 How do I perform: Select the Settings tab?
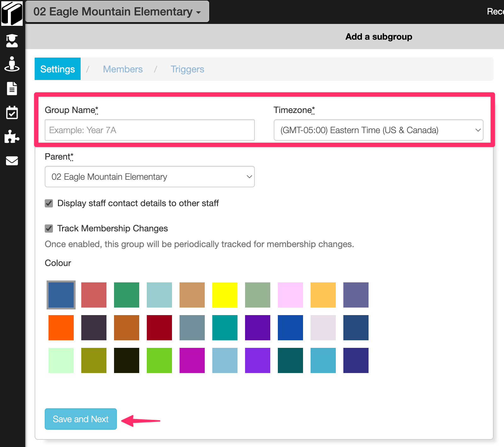(x=58, y=69)
